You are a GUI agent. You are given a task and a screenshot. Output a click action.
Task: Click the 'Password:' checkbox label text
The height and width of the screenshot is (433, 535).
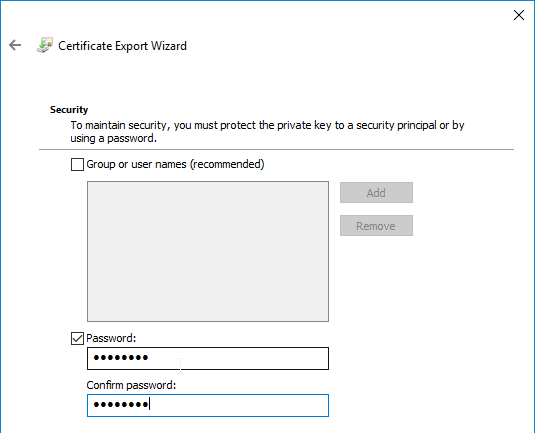coord(111,338)
